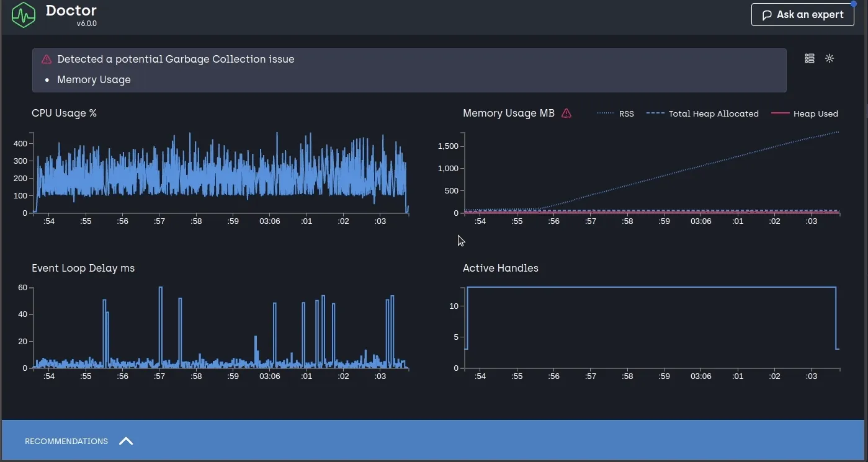Open the RECOMMENDATIONS panel label
The height and width of the screenshot is (462, 868).
pos(66,442)
